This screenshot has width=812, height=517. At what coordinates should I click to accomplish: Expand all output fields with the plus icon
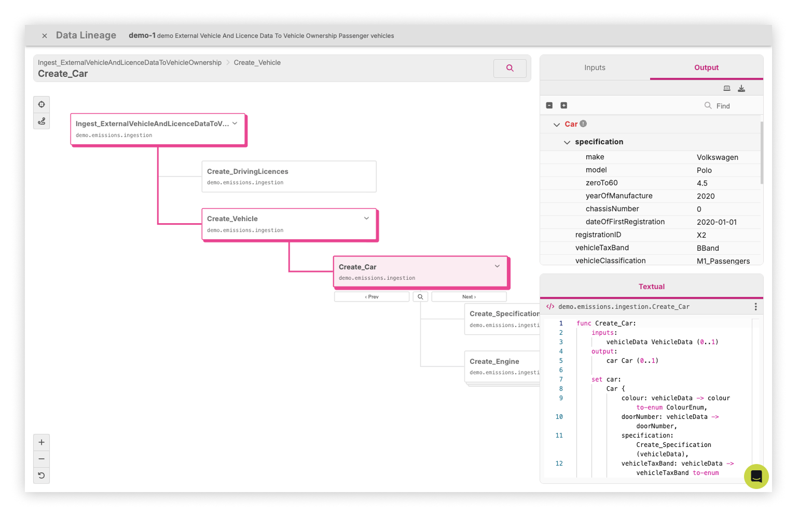[563, 105]
